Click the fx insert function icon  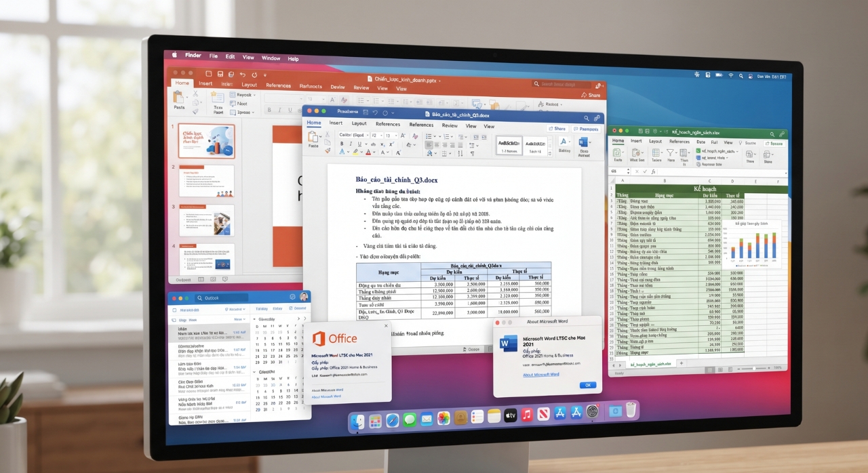(653, 171)
